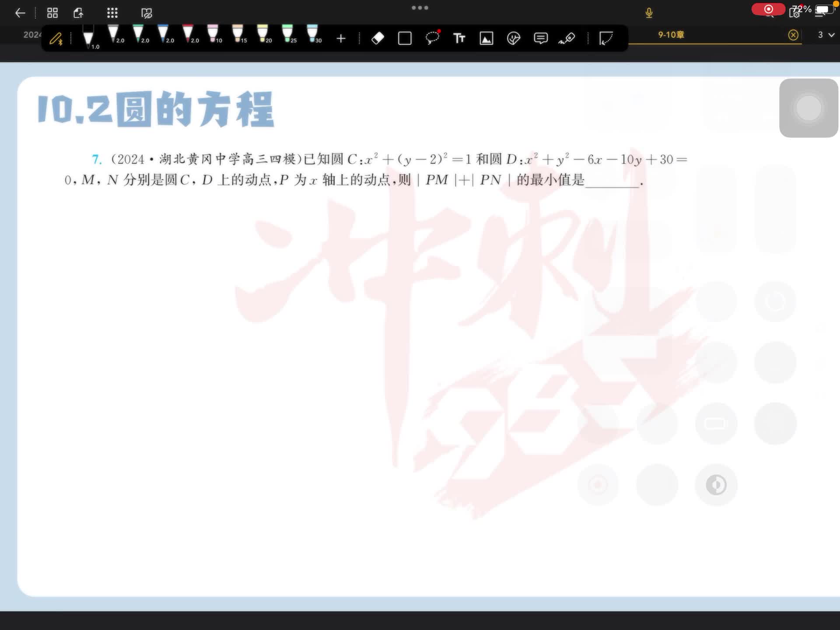Toggle the microphone recording
The image size is (840, 630).
649,13
